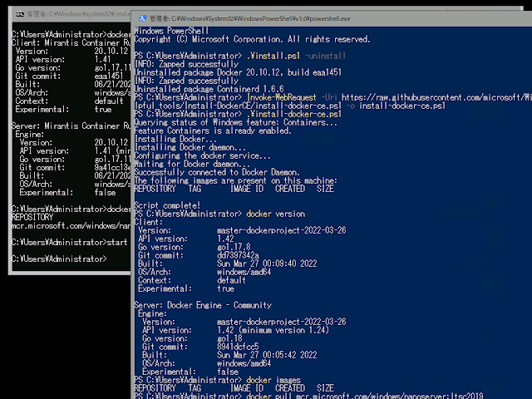Click Client Context value 'default' in PowerShell

pyautogui.click(x=231, y=280)
